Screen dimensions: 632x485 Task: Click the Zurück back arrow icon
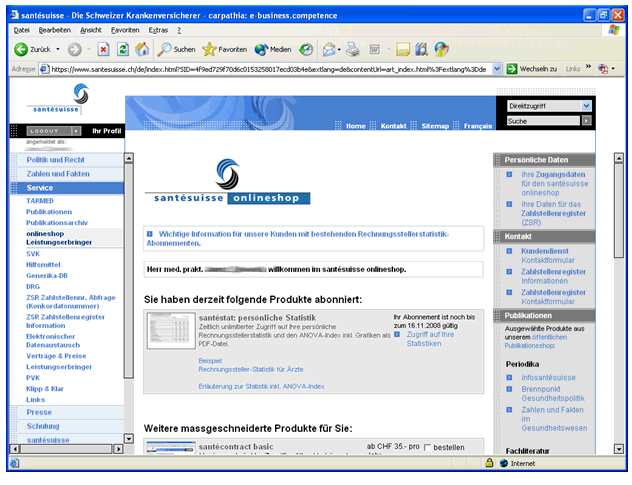tap(20, 49)
